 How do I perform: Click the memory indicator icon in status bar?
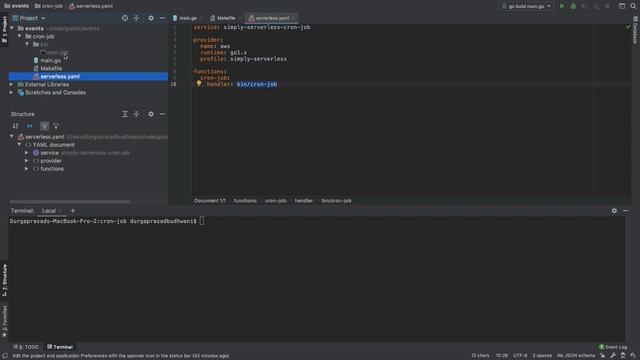[x=623, y=356]
